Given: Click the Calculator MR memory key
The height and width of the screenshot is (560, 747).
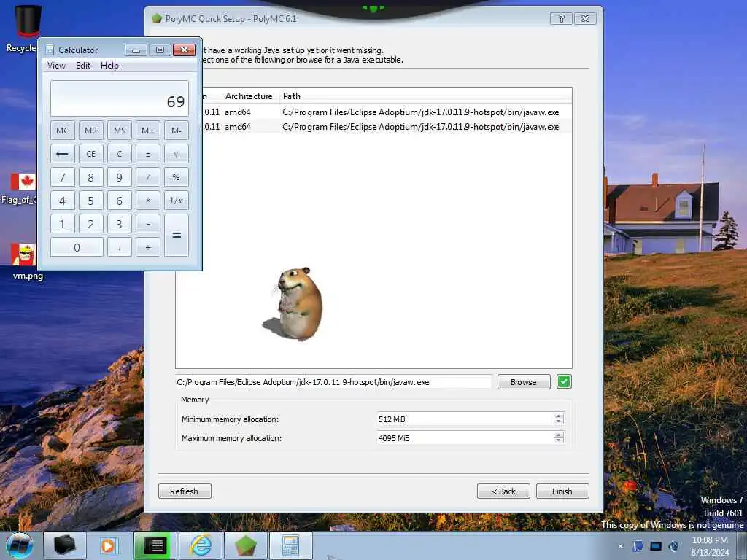Looking at the screenshot, I should pyautogui.click(x=90, y=131).
